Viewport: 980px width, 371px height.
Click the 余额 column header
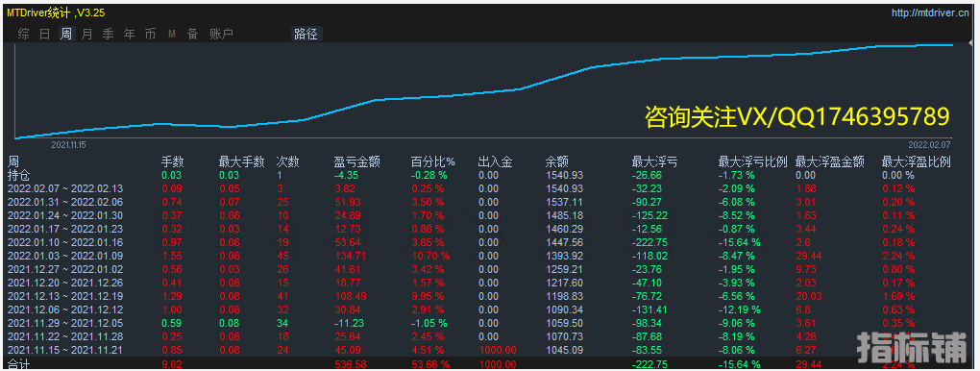(x=557, y=162)
